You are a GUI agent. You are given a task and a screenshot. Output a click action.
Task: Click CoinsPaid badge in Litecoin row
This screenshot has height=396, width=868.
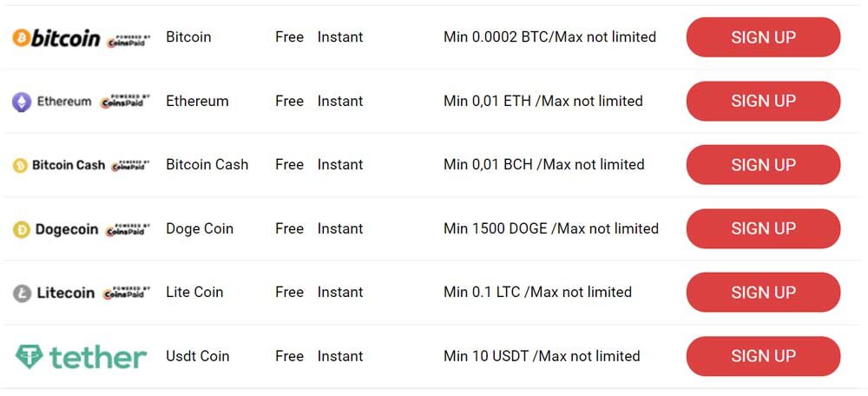click(127, 293)
